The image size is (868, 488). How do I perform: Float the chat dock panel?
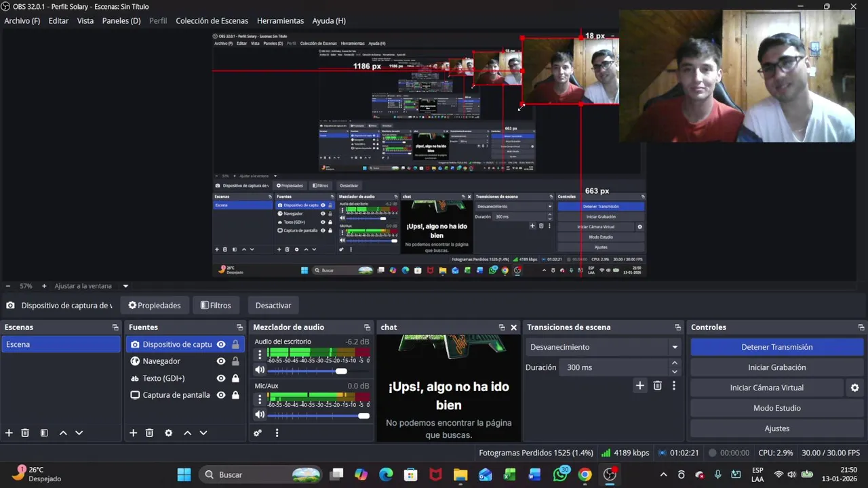(x=502, y=327)
